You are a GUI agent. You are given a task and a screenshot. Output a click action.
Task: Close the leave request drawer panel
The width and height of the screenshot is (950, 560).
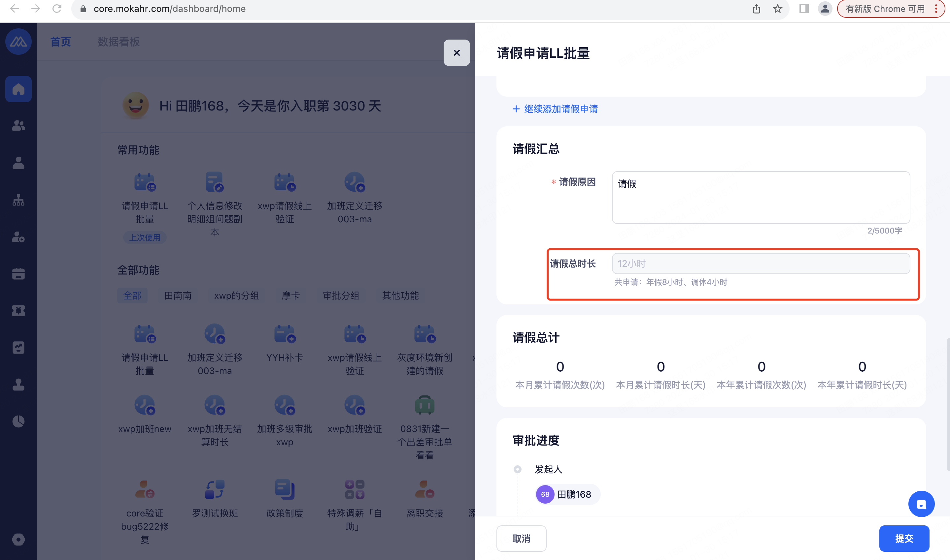tap(457, 53)
